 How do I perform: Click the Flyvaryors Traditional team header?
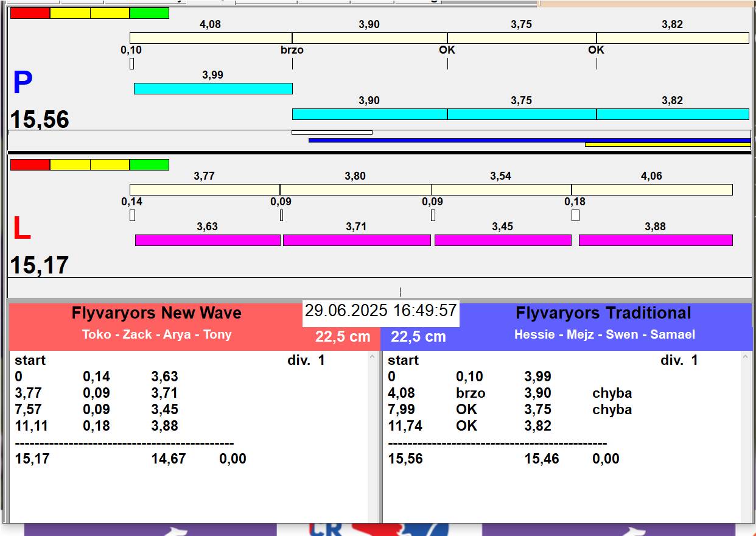click(603, 313)
